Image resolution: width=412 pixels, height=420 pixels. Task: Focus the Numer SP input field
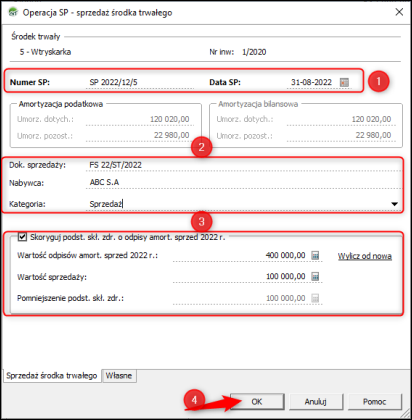pos(140,82)
